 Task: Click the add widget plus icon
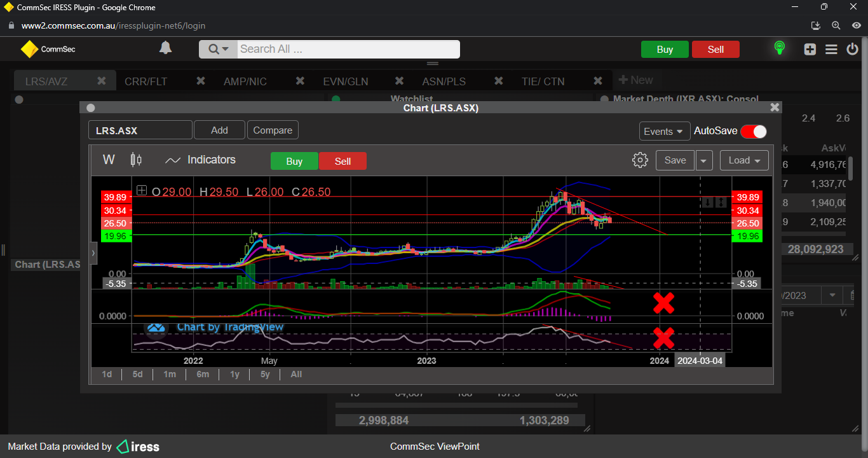pyautogui.click(x=810, y=49)
